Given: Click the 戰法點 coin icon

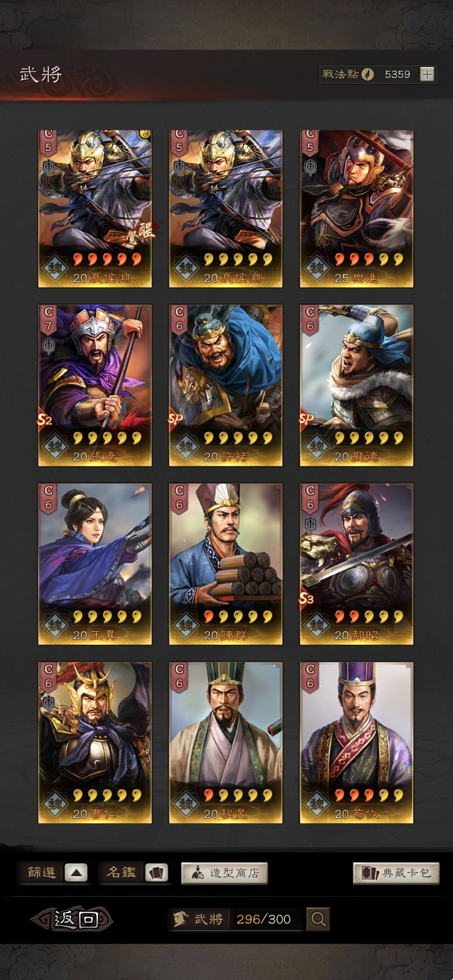Looking at the screenshot, I should 368,74.
